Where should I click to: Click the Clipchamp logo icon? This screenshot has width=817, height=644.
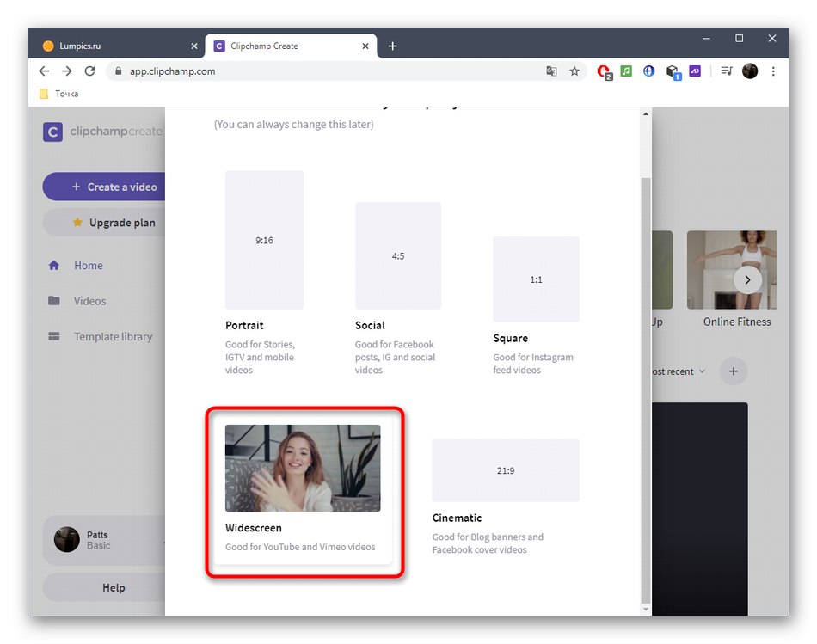(52, 131)
